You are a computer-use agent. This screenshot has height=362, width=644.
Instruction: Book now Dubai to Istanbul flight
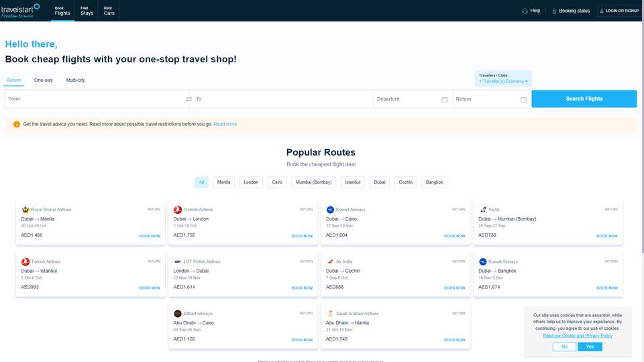pyautogui.click(x=150, y=288)
